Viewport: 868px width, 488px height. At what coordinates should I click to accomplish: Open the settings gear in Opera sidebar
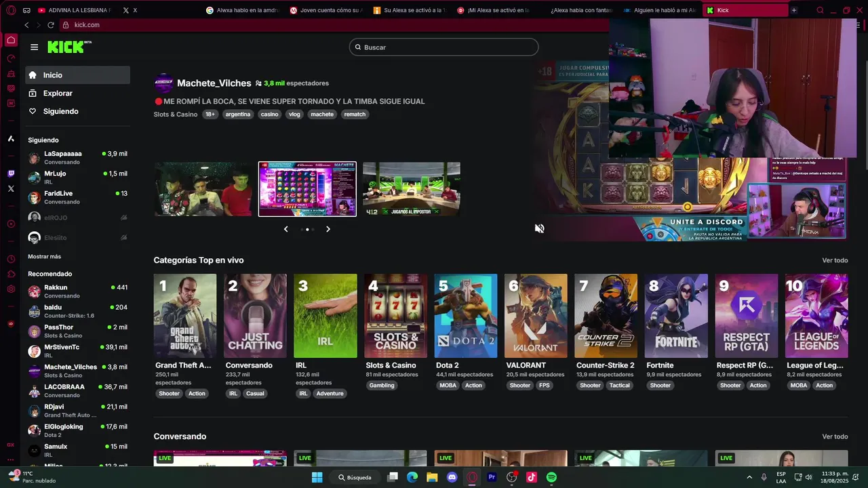11,289
